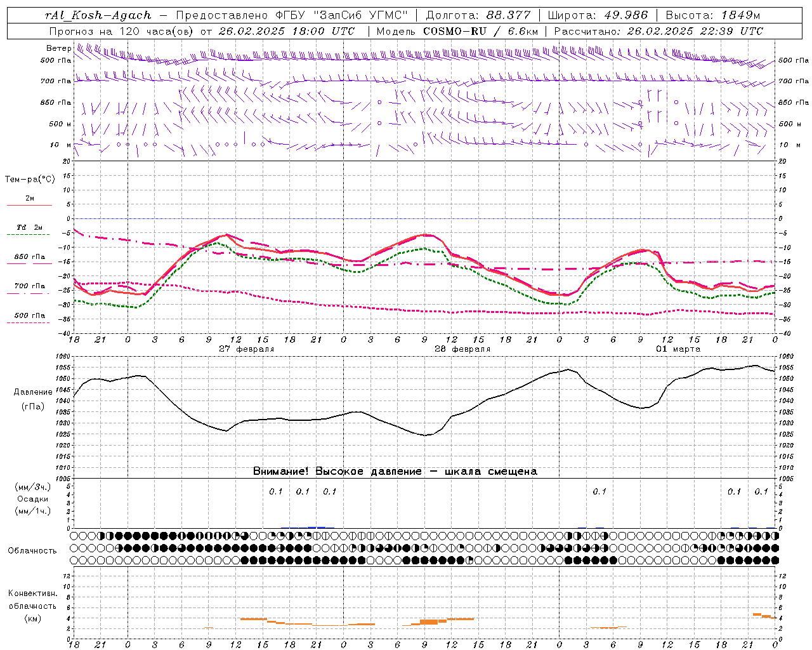Screen dimensions: 812x650
Task: Click the Широта: 49.986 value
Action: [598, 15]
